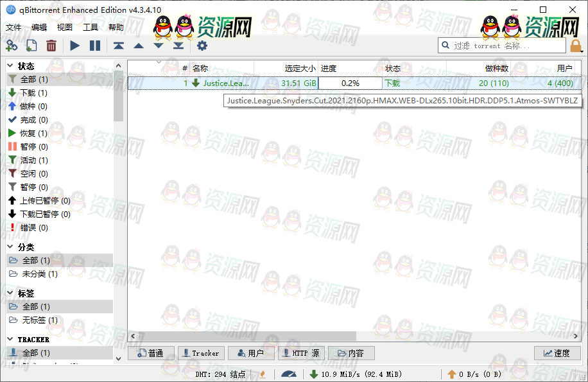Sort by 进度 column header

pos(350,68)
